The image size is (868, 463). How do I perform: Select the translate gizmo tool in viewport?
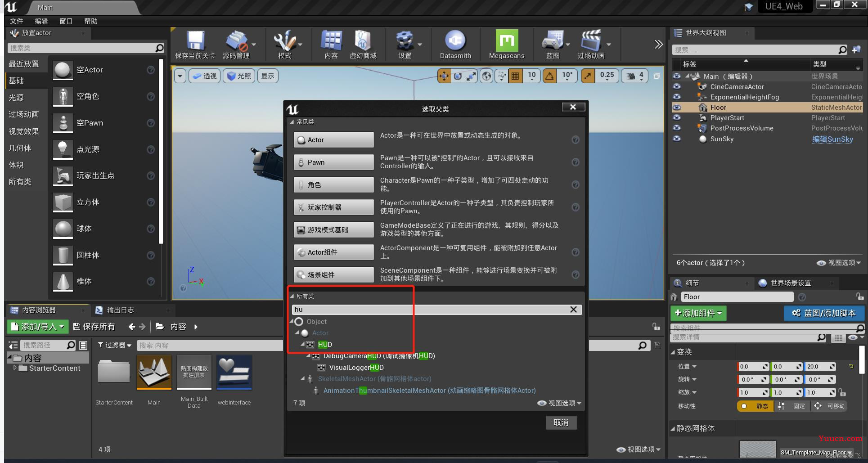click(444, 76)
